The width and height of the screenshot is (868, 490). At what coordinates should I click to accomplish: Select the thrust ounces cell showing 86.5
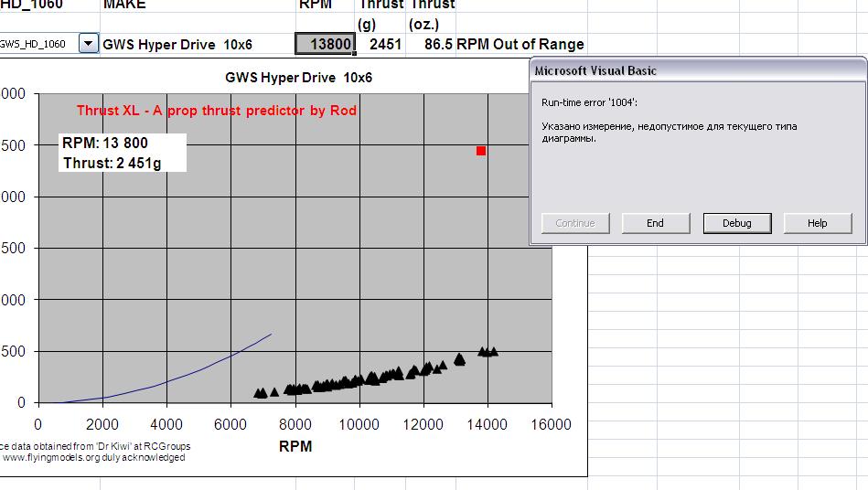tap(431, 44)
